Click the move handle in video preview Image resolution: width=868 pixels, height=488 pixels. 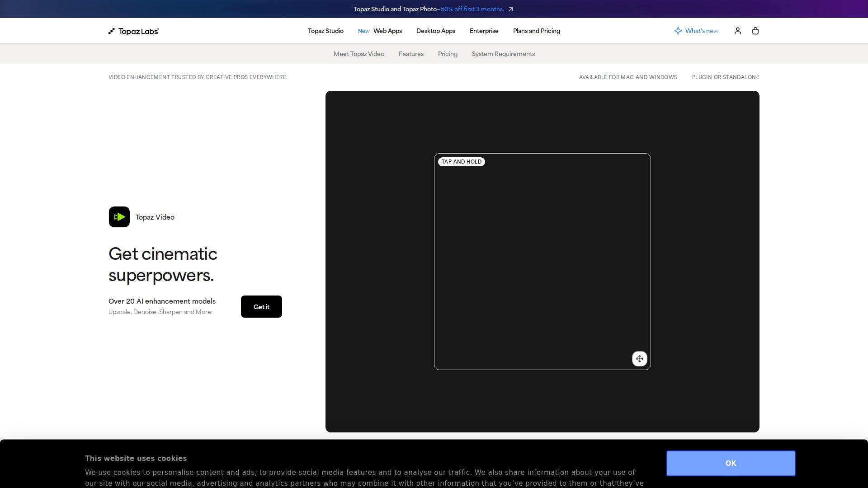640,359
